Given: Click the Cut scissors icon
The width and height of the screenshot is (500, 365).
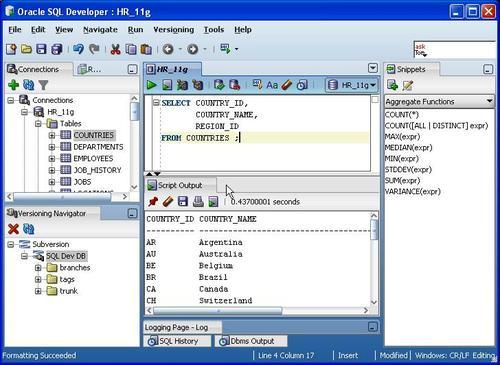Looking at the screenshot, I should coord(115,49).
